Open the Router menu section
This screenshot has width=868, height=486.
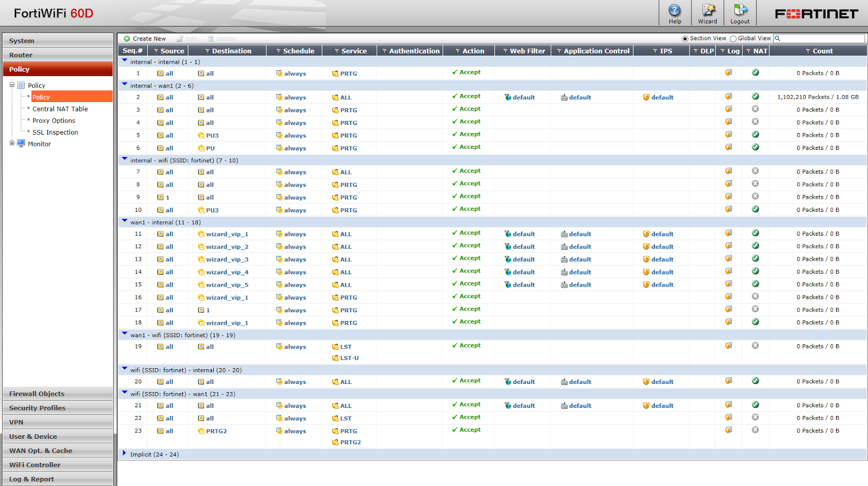point(58,55)
